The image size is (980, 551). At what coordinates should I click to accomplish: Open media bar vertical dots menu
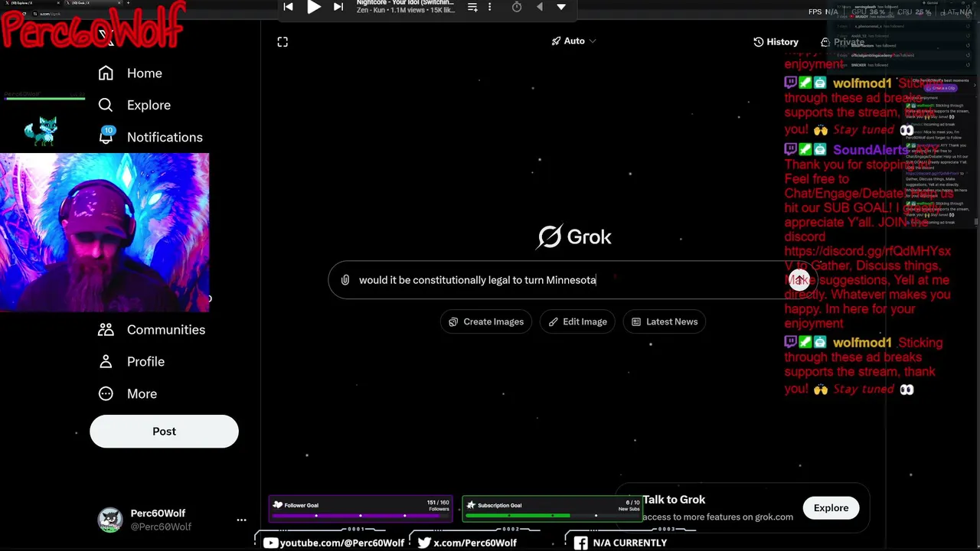coord(490,7)
